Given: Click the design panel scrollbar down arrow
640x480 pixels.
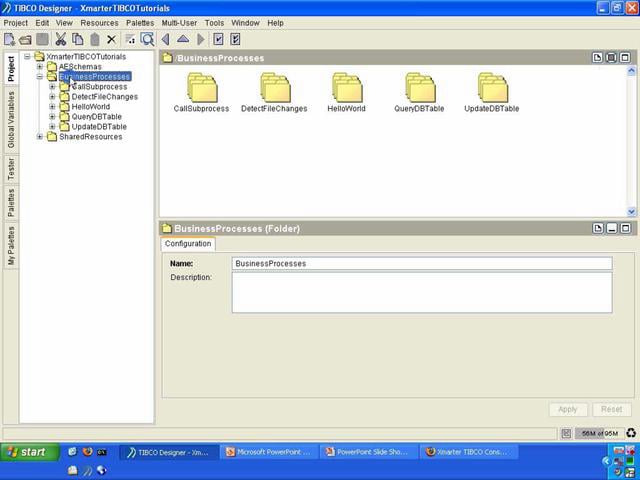Looking at the screenshot, I should point(631,212).
